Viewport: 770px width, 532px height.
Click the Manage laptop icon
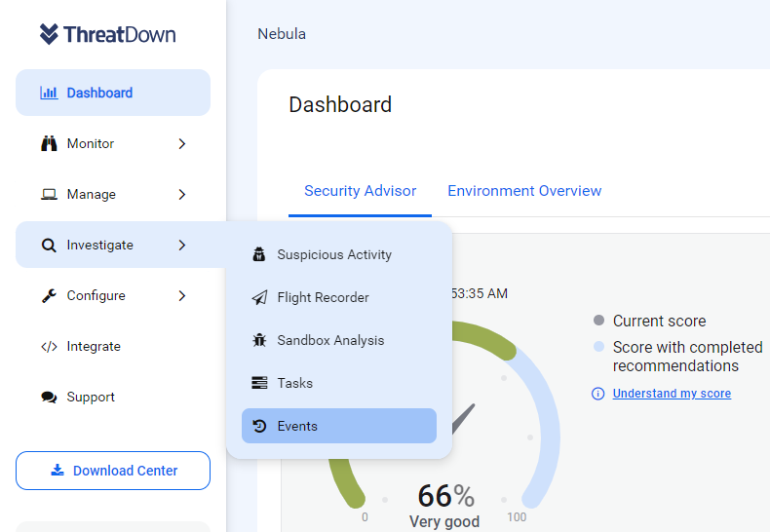pyautogui.click(x=49, y=194)
